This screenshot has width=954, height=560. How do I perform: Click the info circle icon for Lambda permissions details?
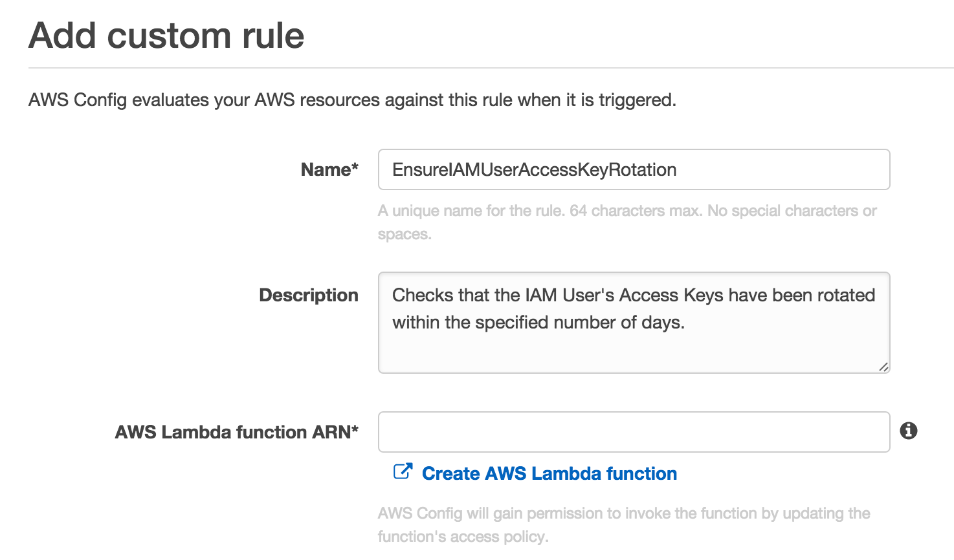click(909, 431)
